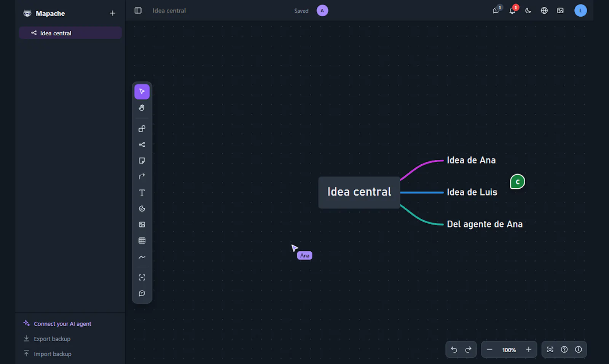
Task: Open the canvas background image option
Action: point(560,11)
